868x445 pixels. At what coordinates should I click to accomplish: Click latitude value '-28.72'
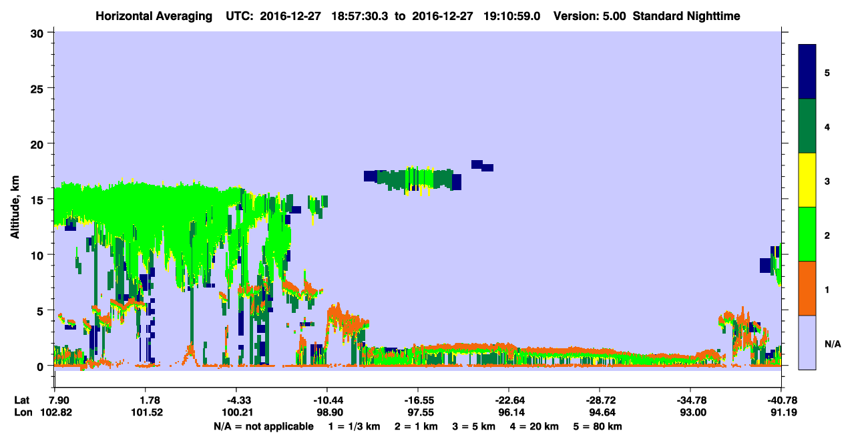pyautogui.click(x=600, y=400)
